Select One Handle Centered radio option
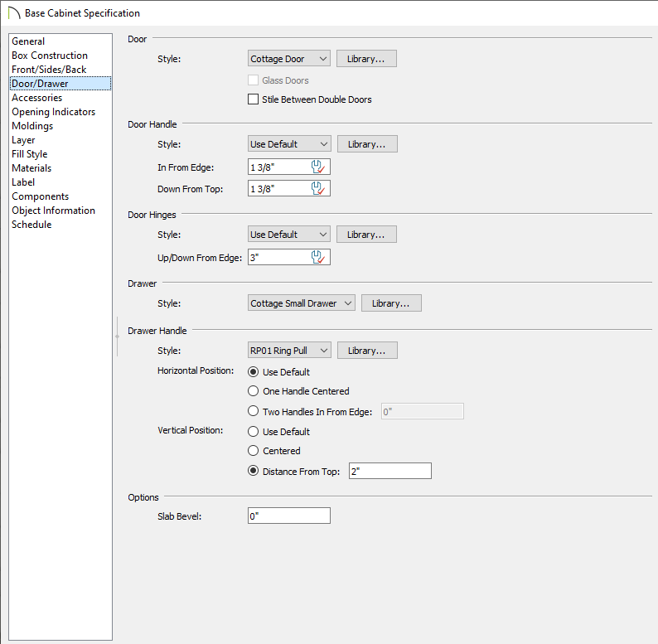The height and width of the screenshot is (644, 658). 254,391
